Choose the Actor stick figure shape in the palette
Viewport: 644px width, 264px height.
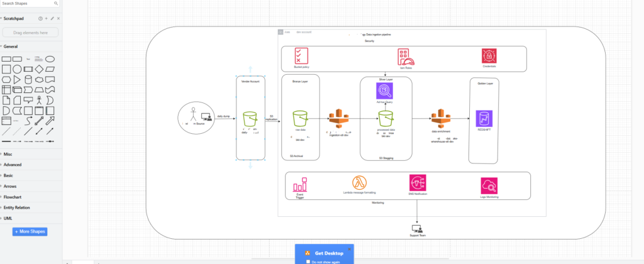[39, 100]
